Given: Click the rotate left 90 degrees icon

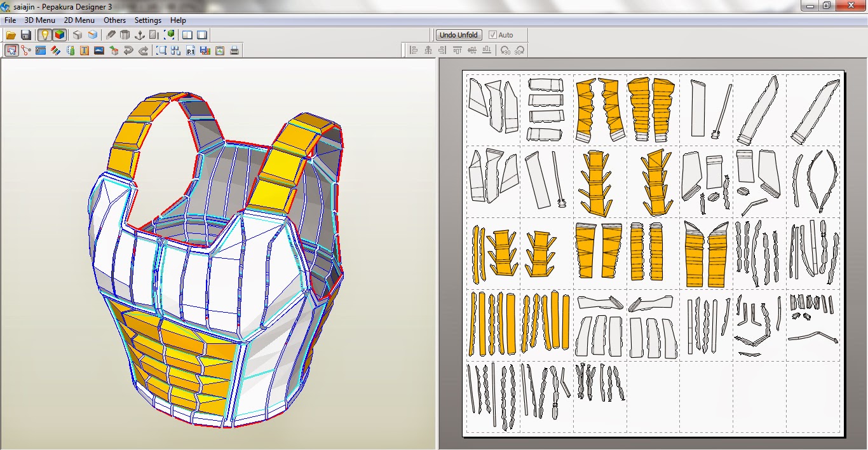Looking at the screenshot, I should 505,50.
